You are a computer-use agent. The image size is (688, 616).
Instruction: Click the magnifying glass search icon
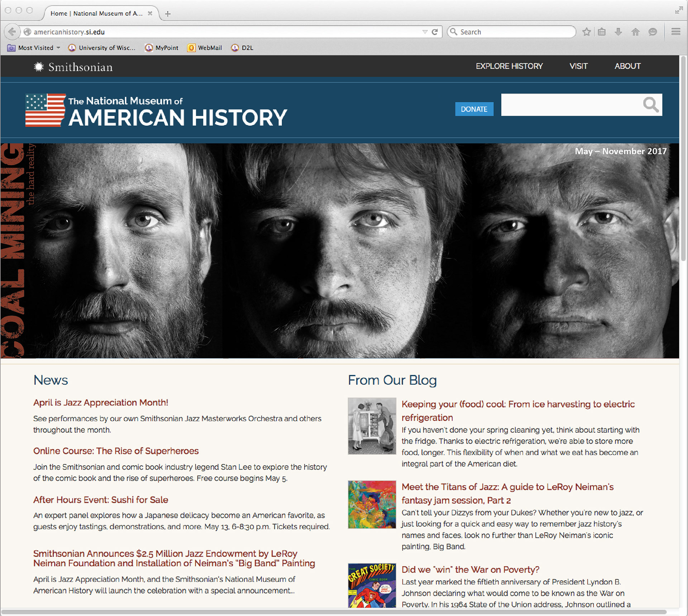tap(651, 105)
